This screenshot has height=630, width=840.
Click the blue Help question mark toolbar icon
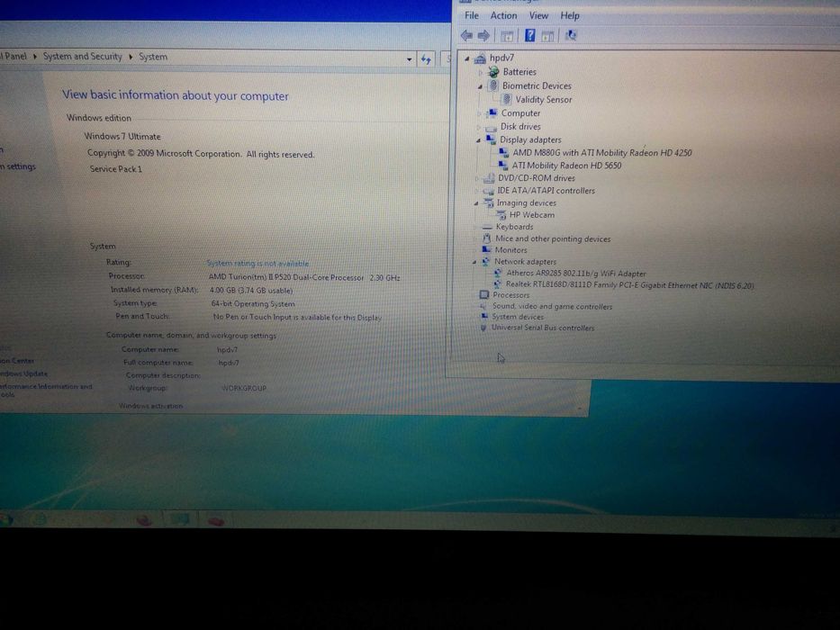click(x=529, y=35)
